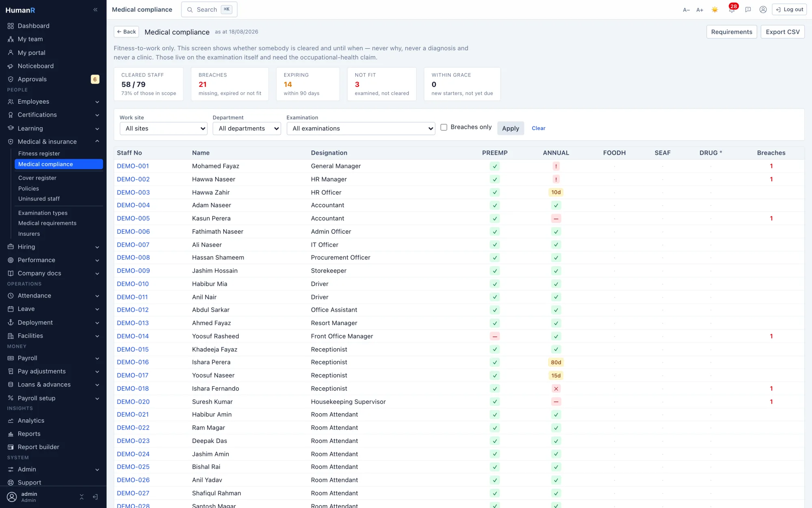This screenshot has width=812, height=508.
Task: Open staff record DEMO-014
Action: point(133,336)
